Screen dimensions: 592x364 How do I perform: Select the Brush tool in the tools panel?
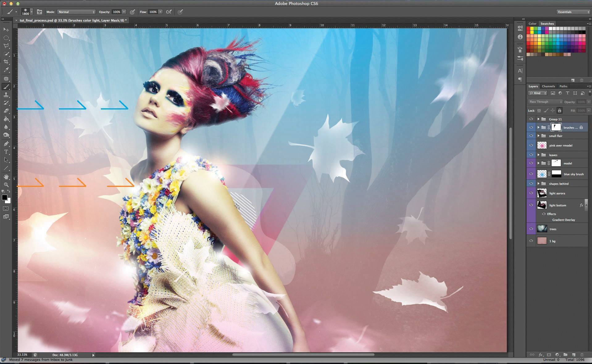pos(6,87)
